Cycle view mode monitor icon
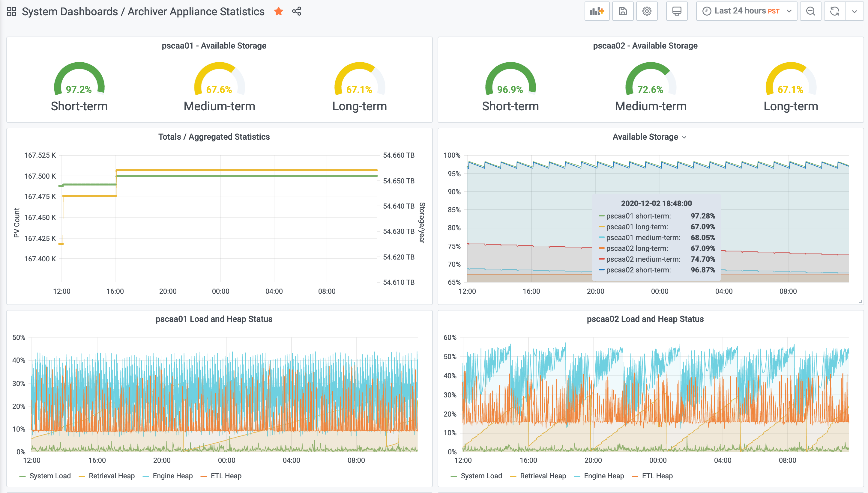This screenshot has width=868, height=493. tap(677, 11)
